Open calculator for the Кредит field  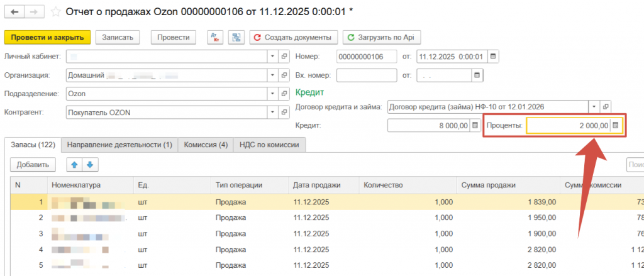click(x=475, y=126)
